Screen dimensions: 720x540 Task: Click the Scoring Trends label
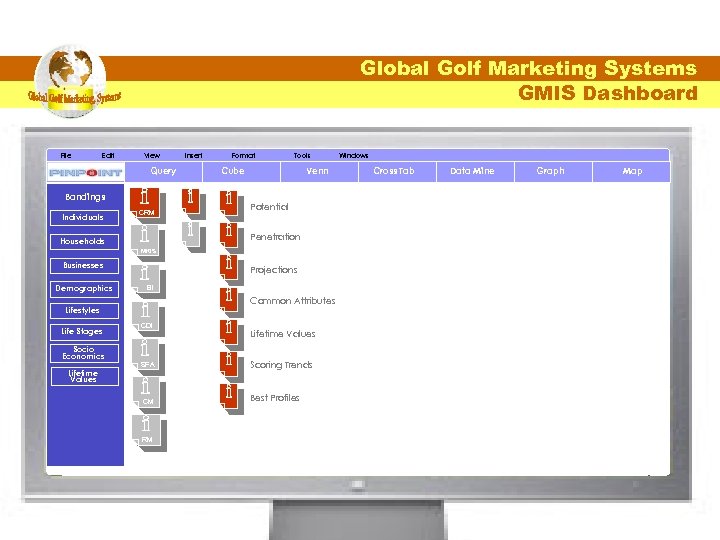click(x=281, y=365)
